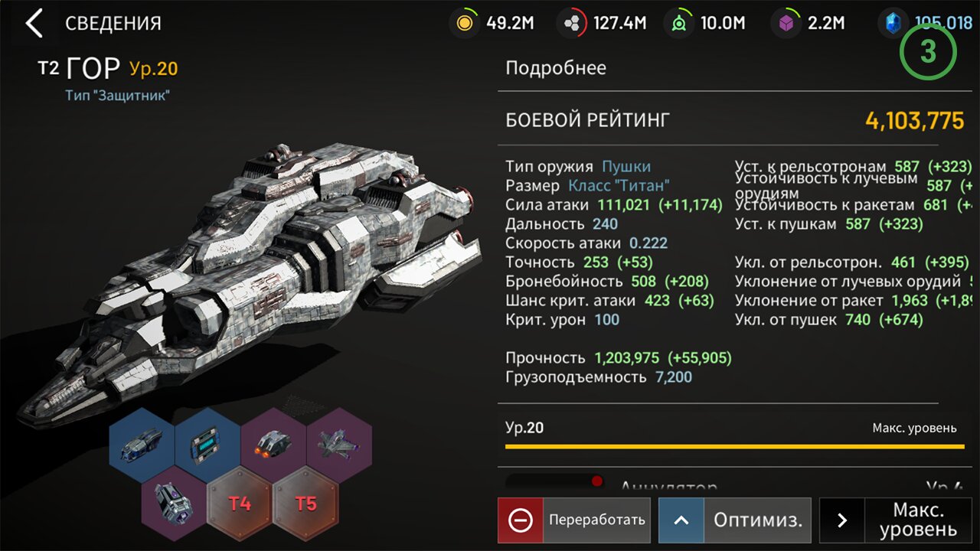The width and height of the screenshot is (980, 551).
Task: Select the purple hexagon fighter craft slot
Action: [x=339, y=445]
